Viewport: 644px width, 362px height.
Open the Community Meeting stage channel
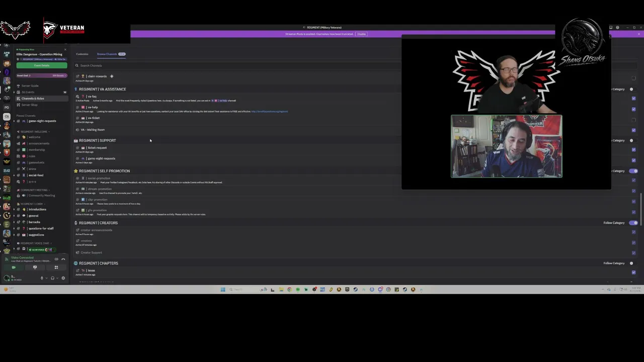[41, 196]
